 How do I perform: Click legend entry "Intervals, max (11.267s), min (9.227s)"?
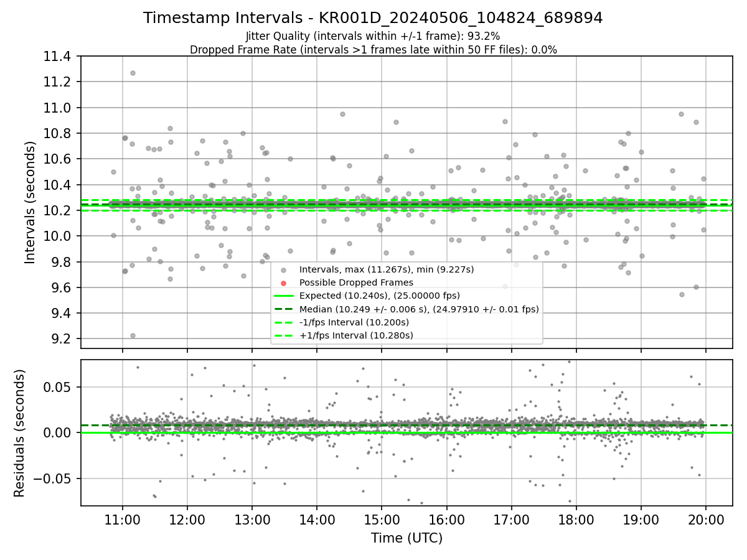click(x=387, y=269)
